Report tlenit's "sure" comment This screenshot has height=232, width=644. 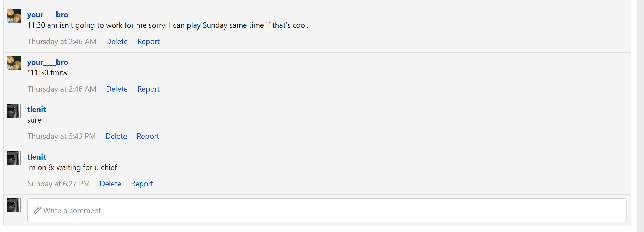click(148, 136)
